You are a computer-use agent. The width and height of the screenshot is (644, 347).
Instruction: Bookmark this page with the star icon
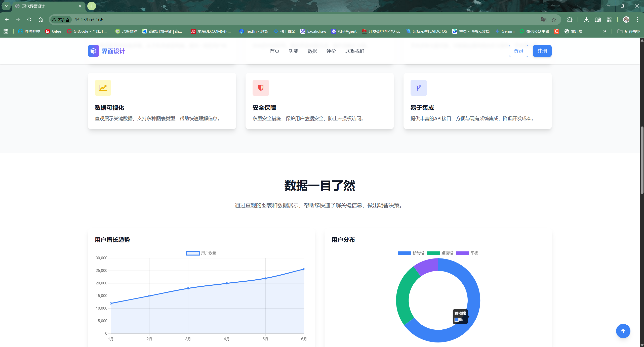tap(554, 20)
